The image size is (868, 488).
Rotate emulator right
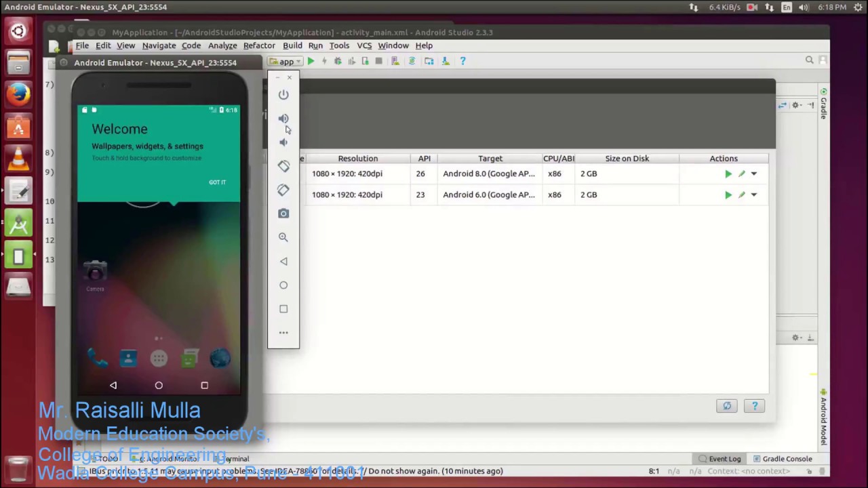283,190
